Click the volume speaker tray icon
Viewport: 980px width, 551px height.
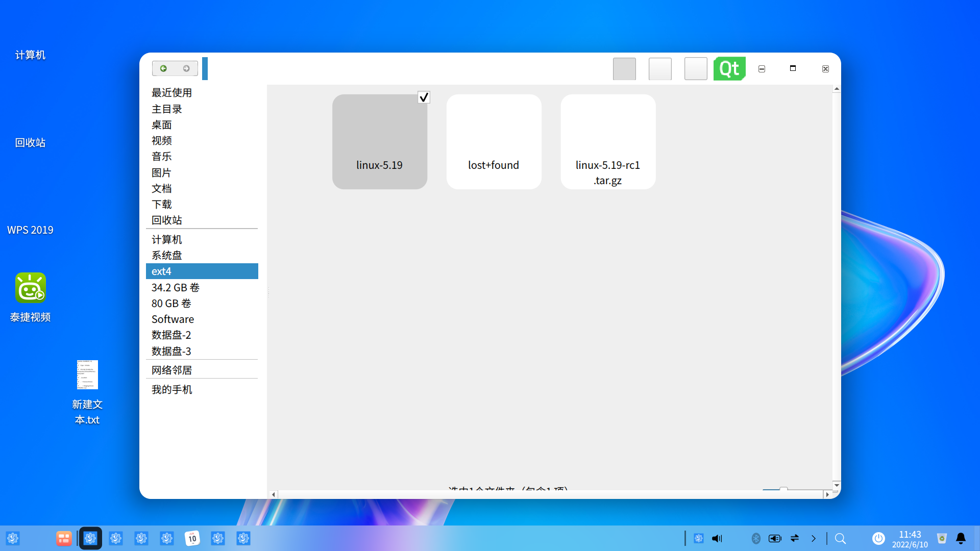tap(717, 538)
